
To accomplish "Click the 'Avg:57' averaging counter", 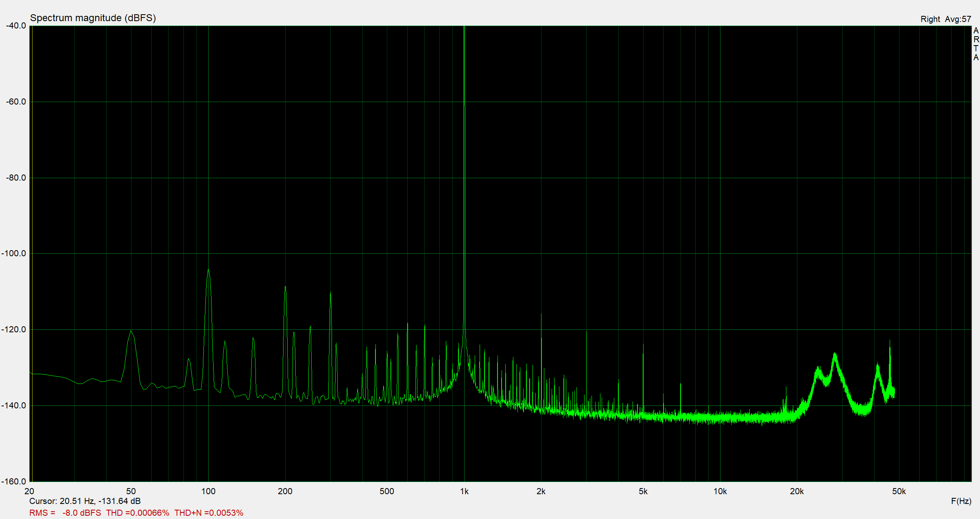I will coord(958,19).
